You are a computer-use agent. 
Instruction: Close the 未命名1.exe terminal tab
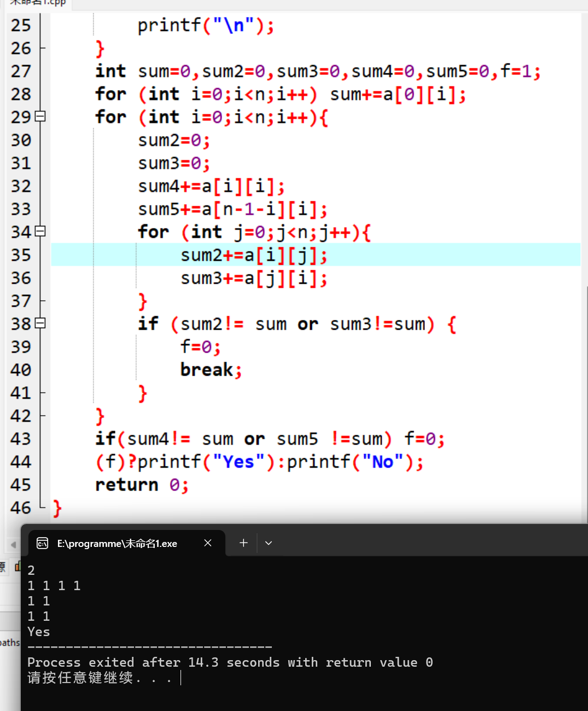[x=208, y=543]
